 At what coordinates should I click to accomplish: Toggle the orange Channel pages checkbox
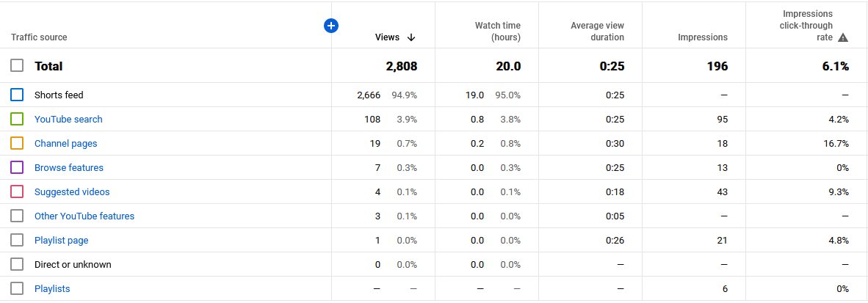pyautogui.click(x=17, y=143)
